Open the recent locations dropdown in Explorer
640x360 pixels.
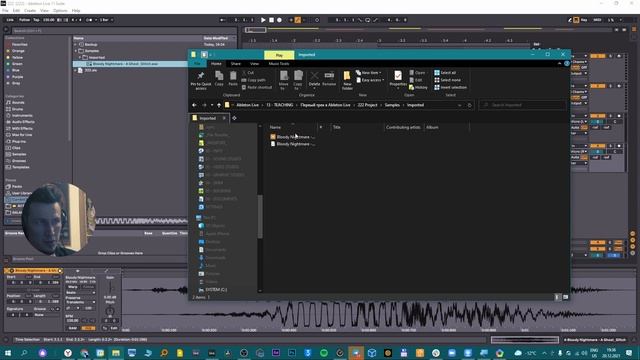[x=212, y=105]
